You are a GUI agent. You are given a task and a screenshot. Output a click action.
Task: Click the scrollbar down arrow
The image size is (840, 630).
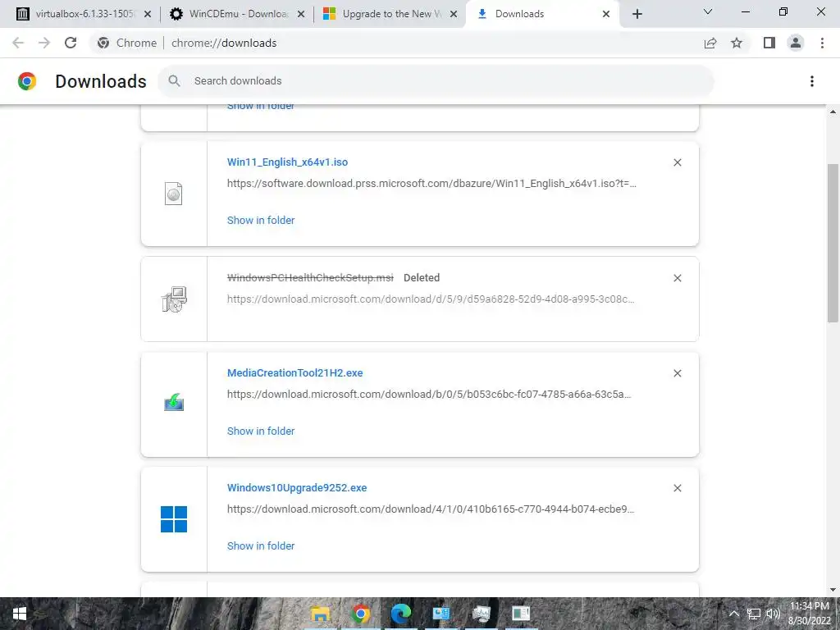(x=833, y=590)
